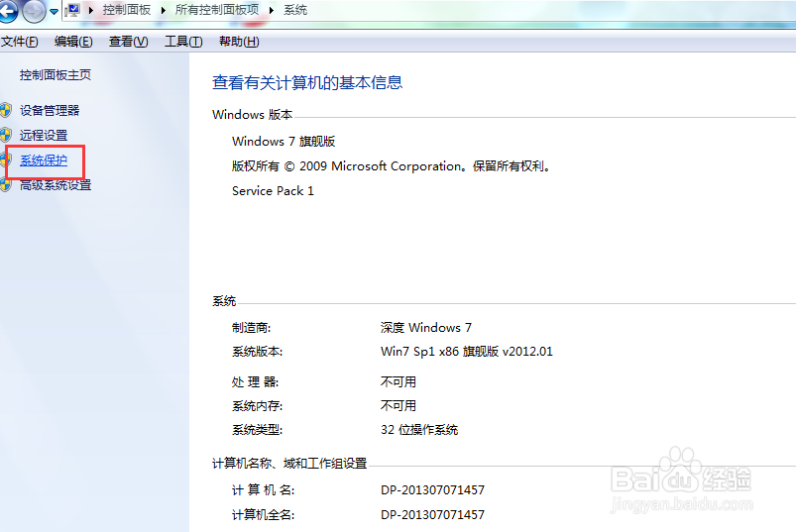
Task: Go to 所有控制面板项 breadcrumb
Action: (217, 10)
